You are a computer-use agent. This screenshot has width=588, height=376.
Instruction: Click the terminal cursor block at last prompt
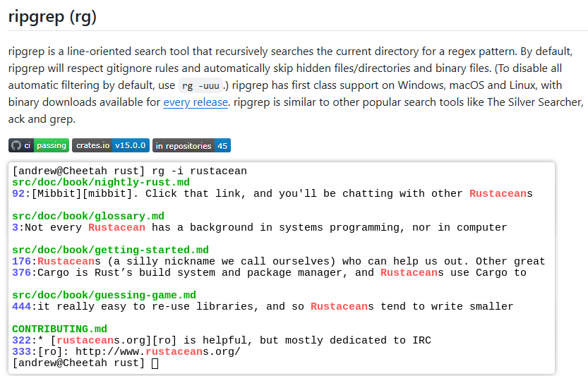point(155,363)
